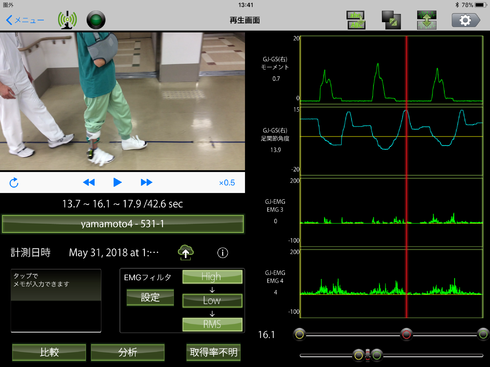Toggle the High EMG filter

[212, 277]
